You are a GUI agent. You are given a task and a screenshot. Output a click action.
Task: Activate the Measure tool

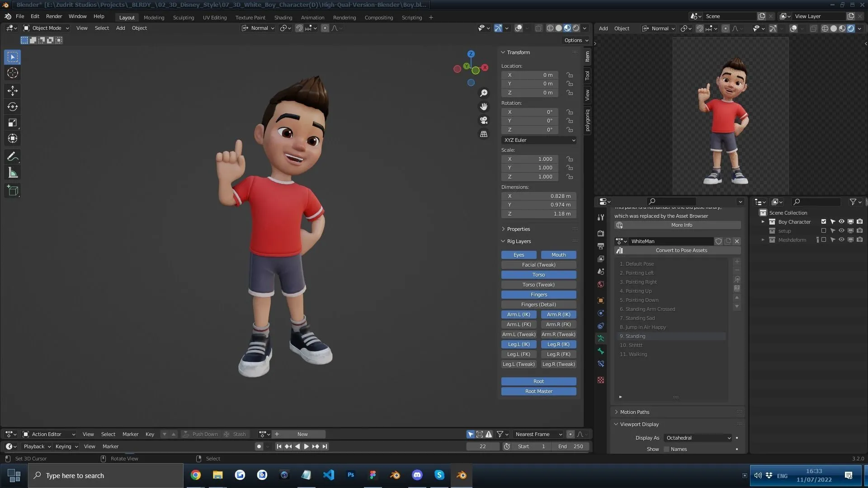click(x=12, y=172)
